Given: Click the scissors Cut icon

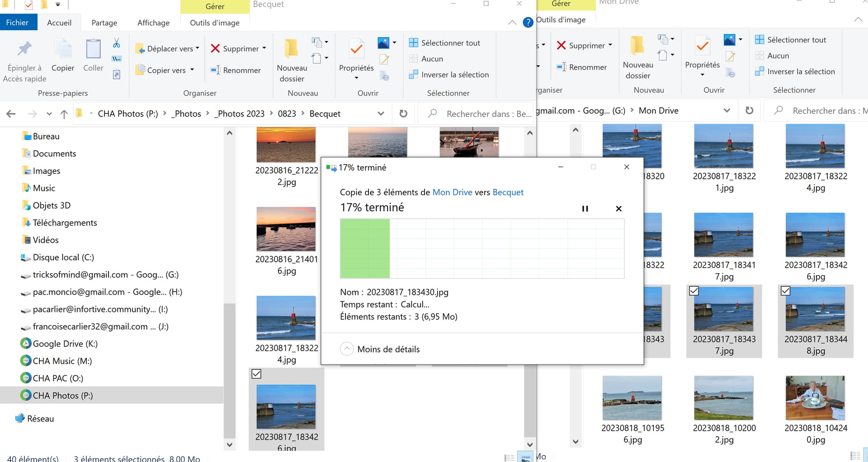Looking at the screenshot, I should (116, 43).
